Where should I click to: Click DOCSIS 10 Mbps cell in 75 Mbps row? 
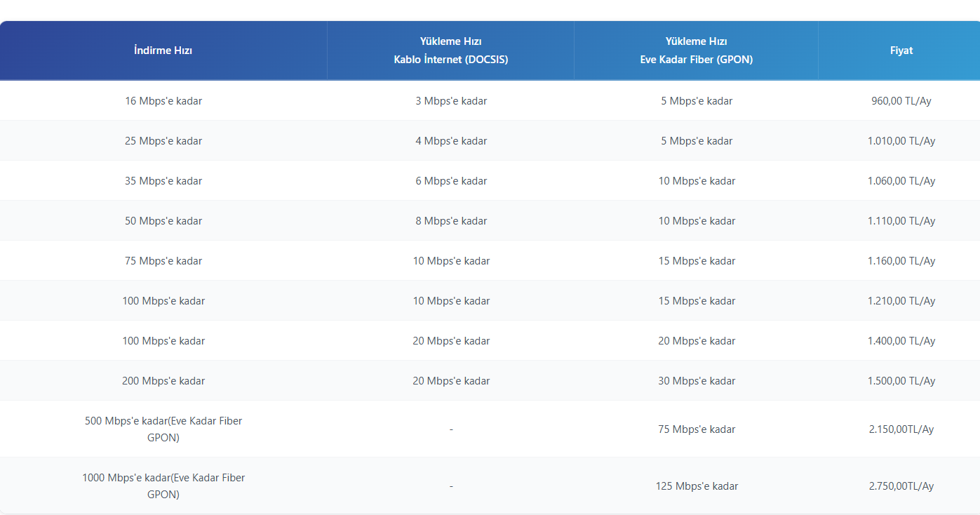pyautogui.click(x=451, y=261)
